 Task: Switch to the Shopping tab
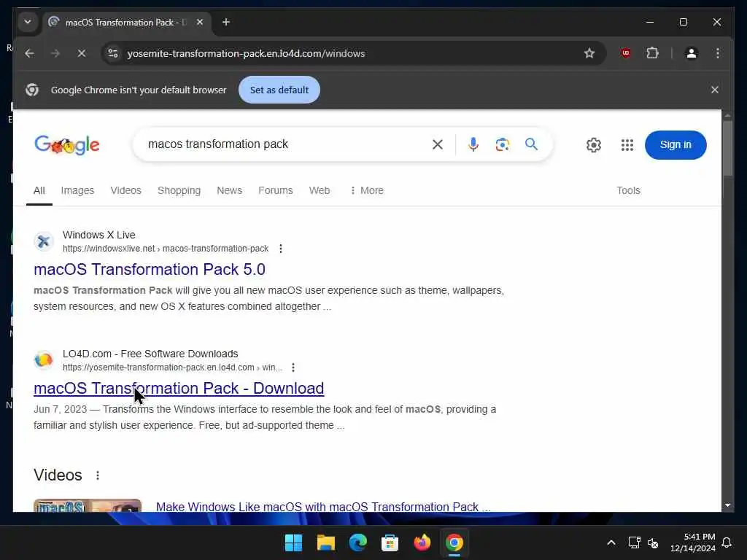(179, 190)
